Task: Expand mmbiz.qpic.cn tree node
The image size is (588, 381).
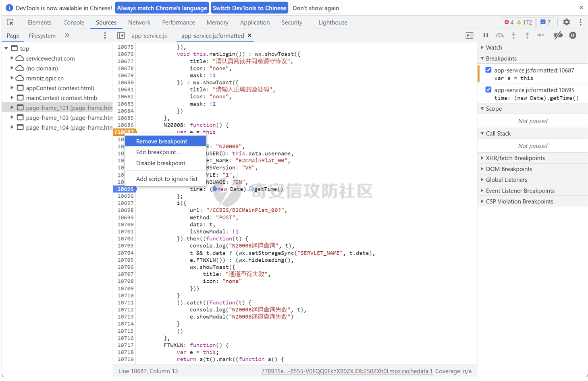Action: [x=12, y=78]
